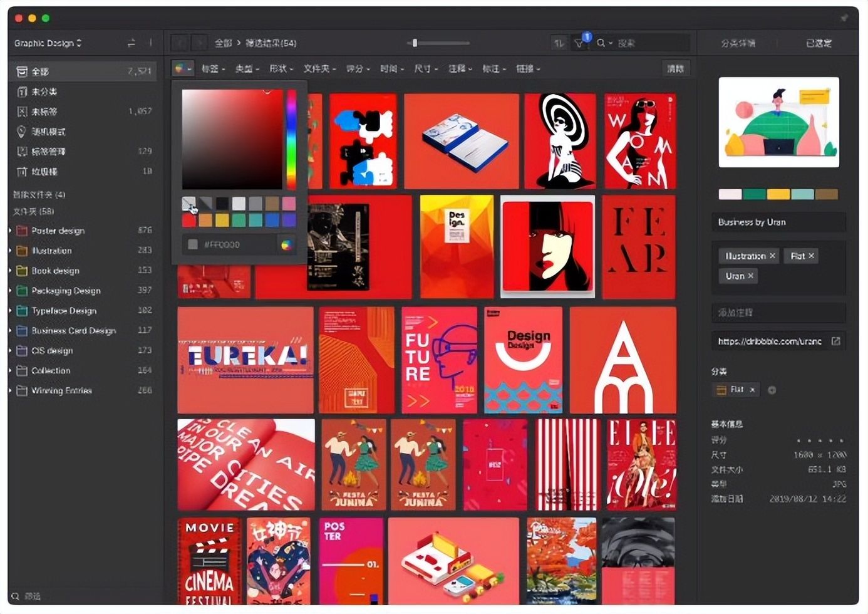868x614 pixels.
Task: Click the search input field in the toolbar
Action: pyautogui.click(x=651, y=43)
